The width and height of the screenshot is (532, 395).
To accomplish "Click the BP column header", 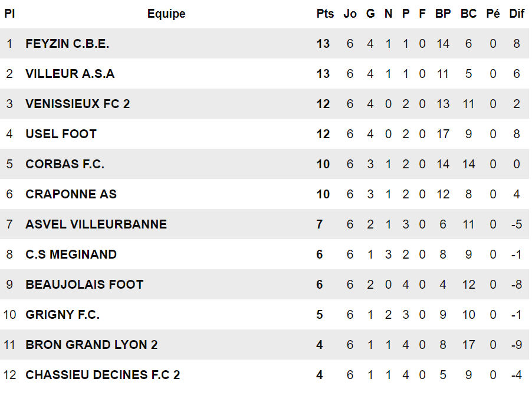I will point(443,14).
